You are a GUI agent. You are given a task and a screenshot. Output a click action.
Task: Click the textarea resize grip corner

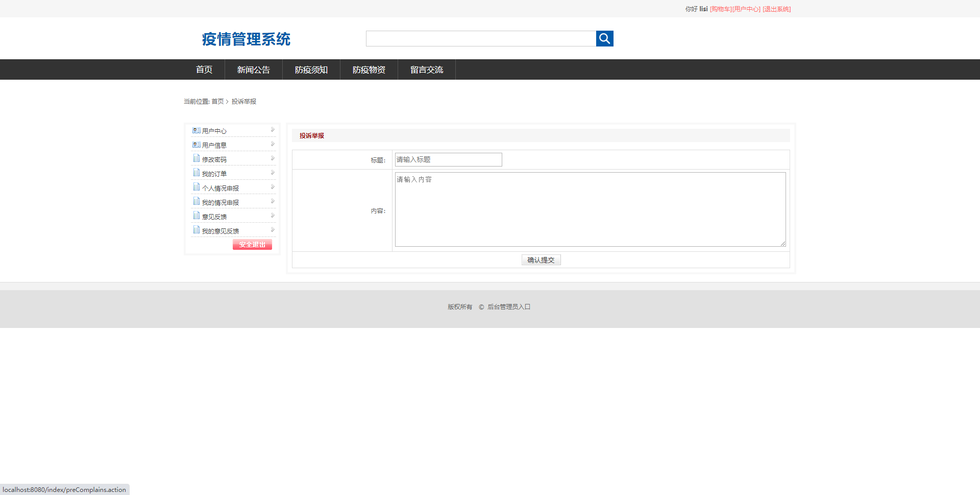[783, 244]
